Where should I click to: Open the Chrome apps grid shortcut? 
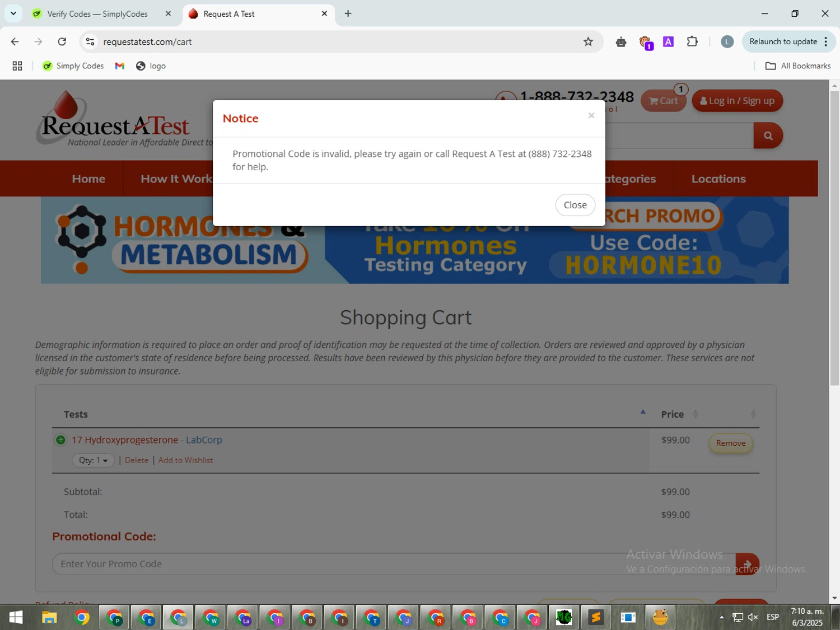[x=17, y=66]
